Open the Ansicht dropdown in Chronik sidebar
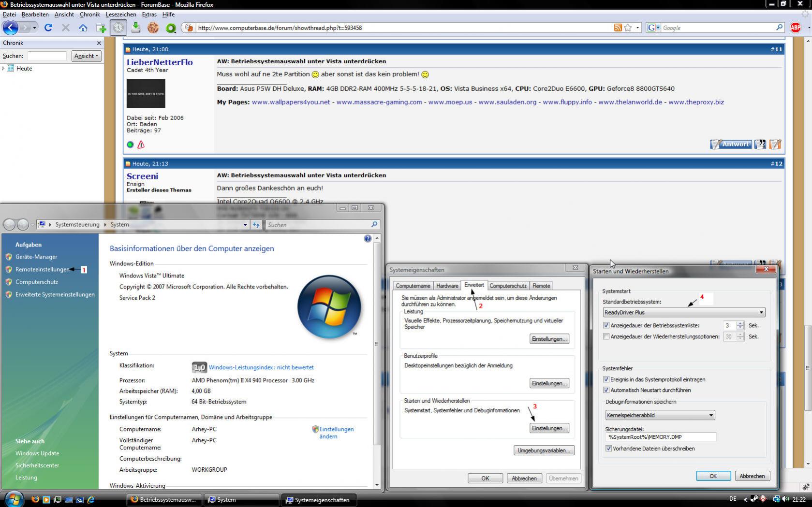Image resolution: width=812 pixels, height=507 pixels. tap(86, 56)
